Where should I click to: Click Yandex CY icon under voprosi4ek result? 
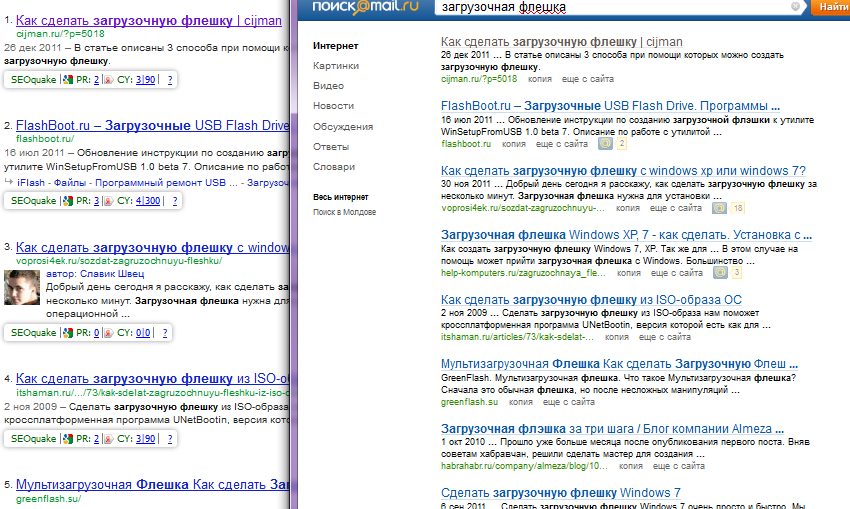pos(108,333)
